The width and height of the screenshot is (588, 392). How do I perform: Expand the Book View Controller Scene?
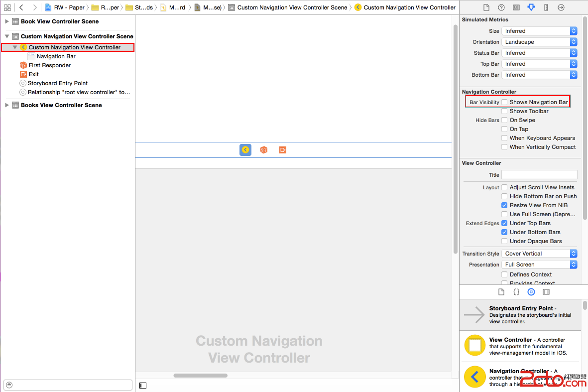(7, 21)
